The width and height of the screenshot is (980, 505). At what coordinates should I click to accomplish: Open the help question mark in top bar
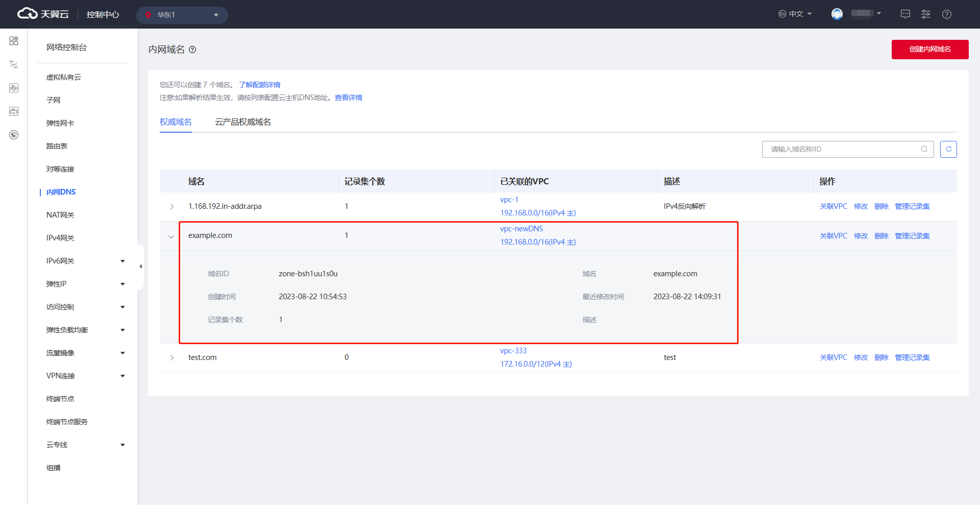point(946,14)
